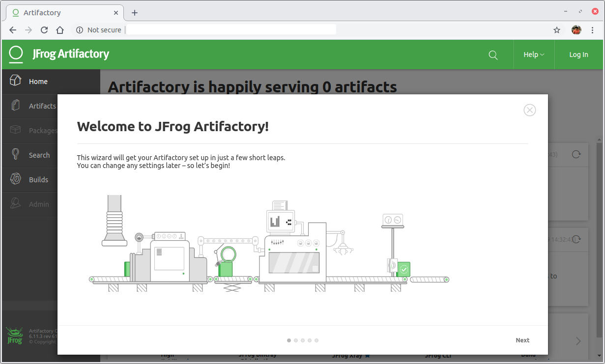Select the first wizard step dot
The image size is (605, 364).
tap(289, 340)
